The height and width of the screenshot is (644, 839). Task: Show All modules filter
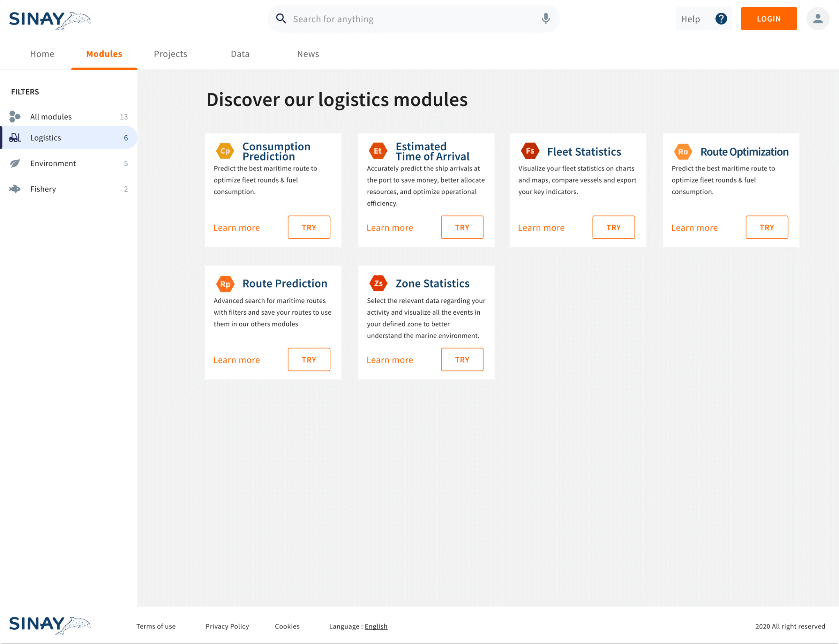point(51,117)
